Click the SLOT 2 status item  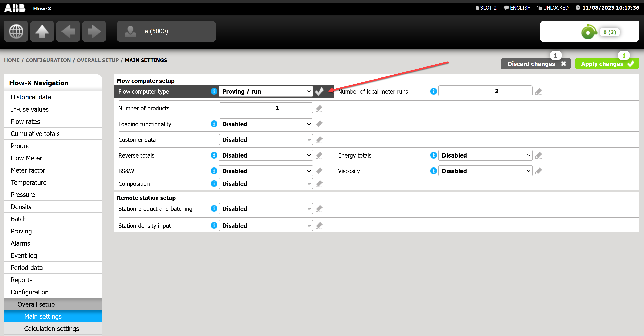point(486,8)
